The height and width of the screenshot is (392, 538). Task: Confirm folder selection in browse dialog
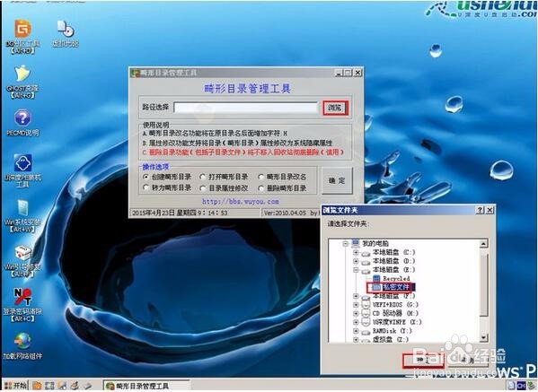[423, 361]
